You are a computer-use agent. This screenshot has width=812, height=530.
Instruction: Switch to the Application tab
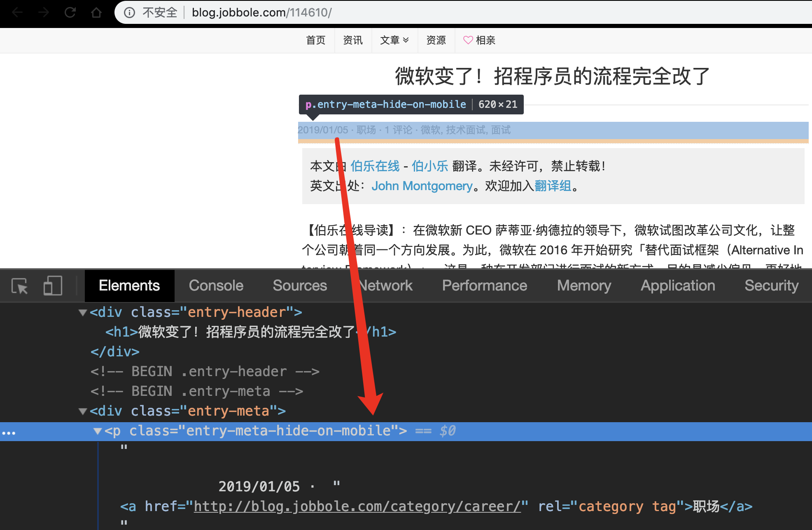tap(678, 286)
